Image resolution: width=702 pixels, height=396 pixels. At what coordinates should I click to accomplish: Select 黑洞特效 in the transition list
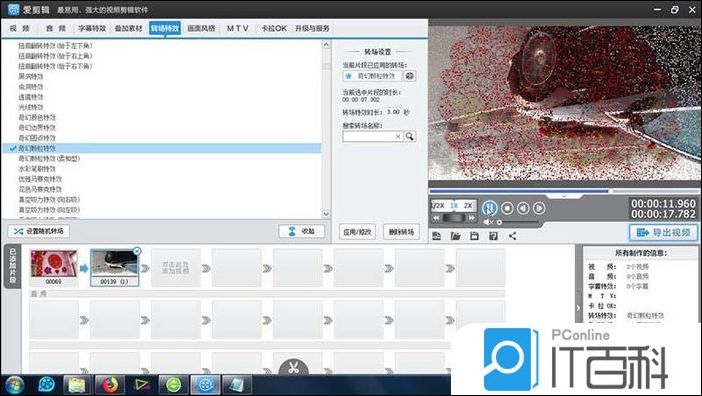click(30, 77)
